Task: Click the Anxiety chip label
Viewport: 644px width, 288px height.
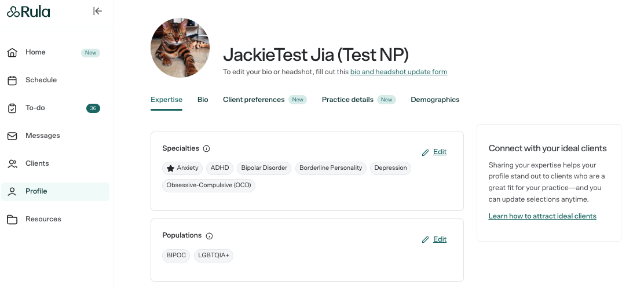Action: click(188, 168)
